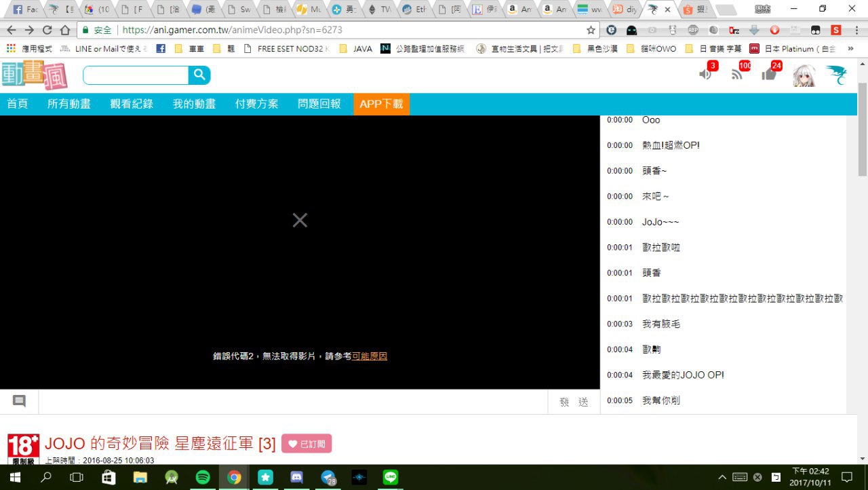Bookmark this page with the star icon
The width and height of the screenshot is (868, 490).
tap(591, 30)
